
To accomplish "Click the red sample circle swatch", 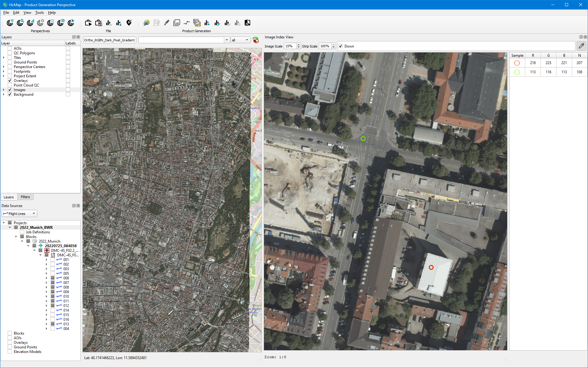I will (x=517, y=63).
